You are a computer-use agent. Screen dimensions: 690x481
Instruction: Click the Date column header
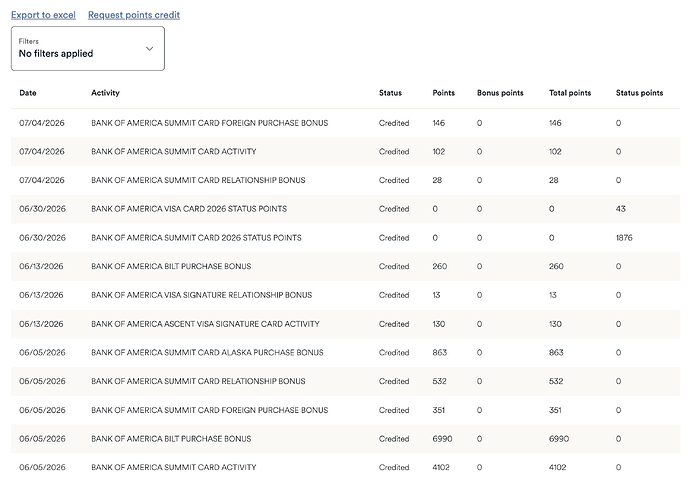click(x=28, y=93)
